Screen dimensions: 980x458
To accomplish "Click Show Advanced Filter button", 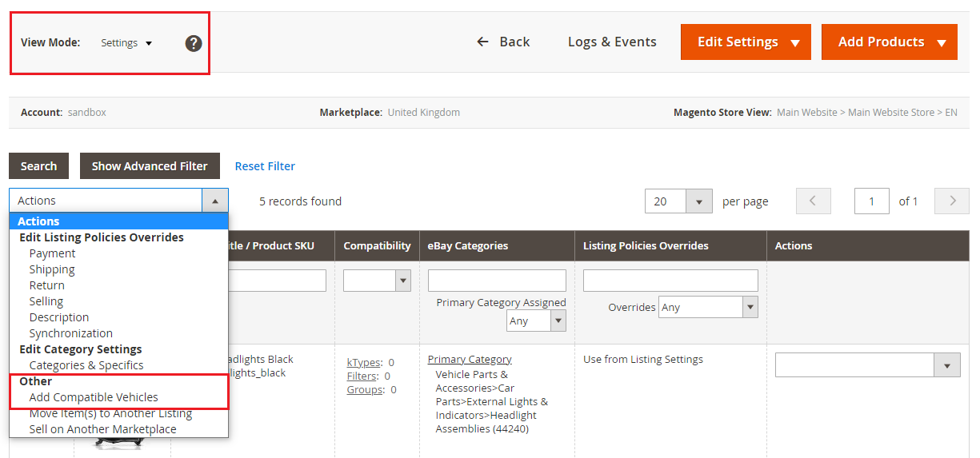I will 150,166.
